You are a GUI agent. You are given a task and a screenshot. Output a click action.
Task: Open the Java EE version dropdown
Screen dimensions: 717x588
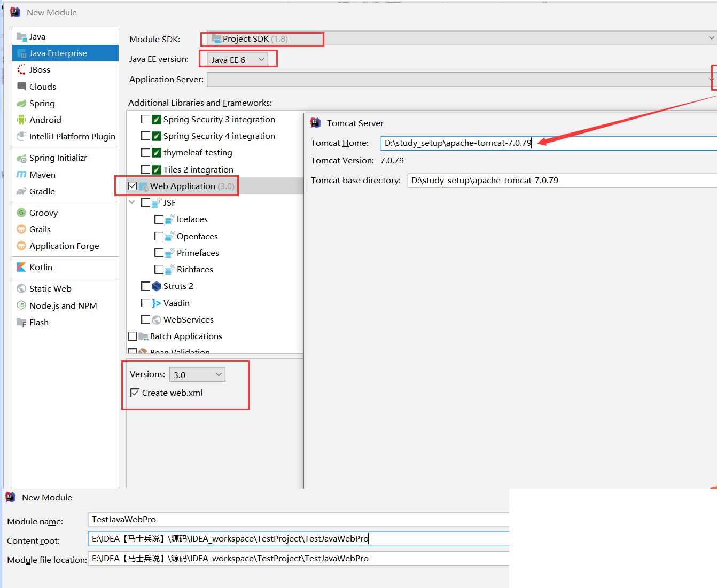[238, 60]
